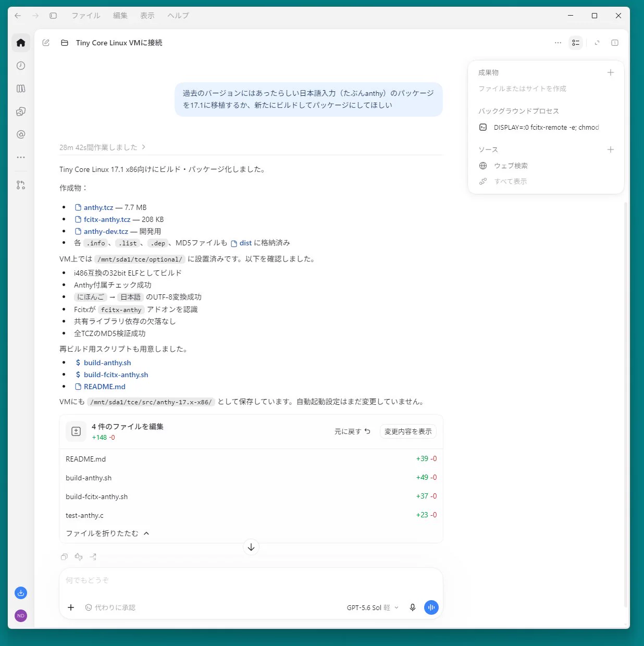Toggle the task list panel icon
The image size is (644, 646).
click(576, 43)
